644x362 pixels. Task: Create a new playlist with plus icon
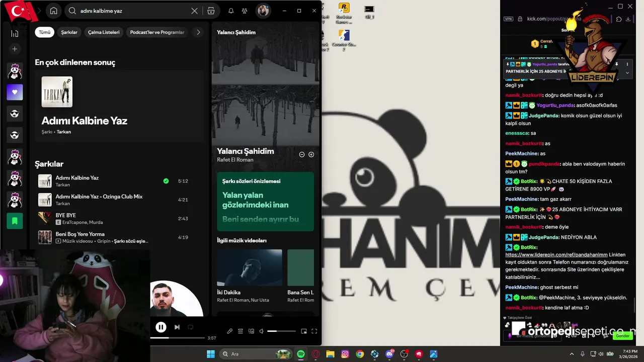pos(15,49)
